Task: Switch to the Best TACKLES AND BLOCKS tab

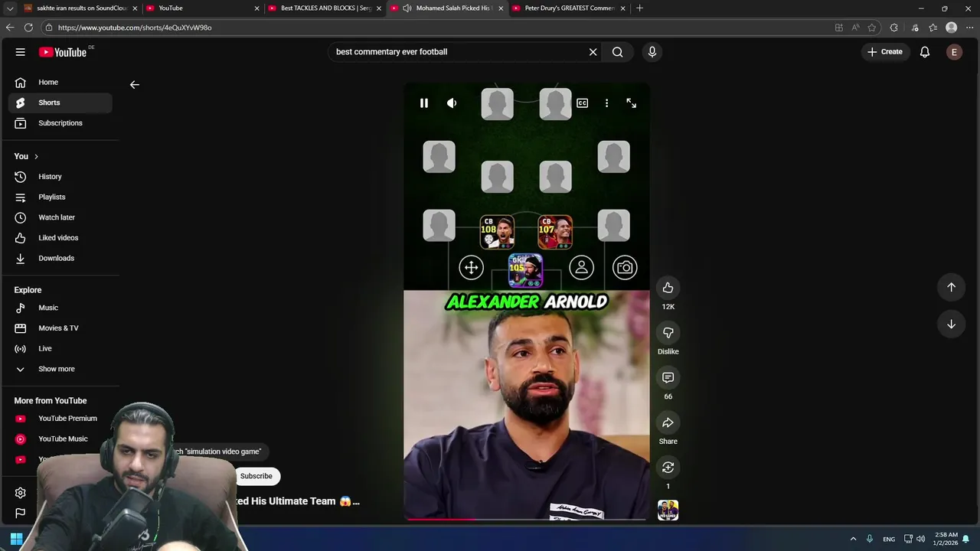Action: pos(325,8)
